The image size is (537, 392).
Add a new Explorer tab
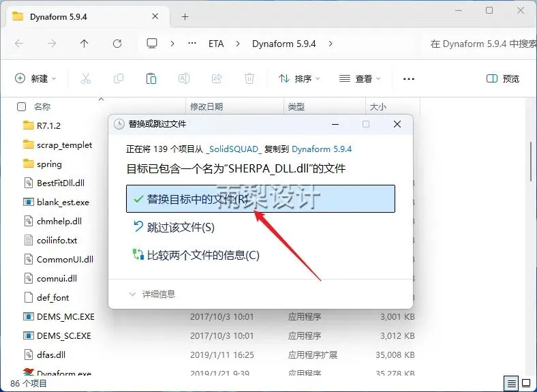(x=185, y=17)
